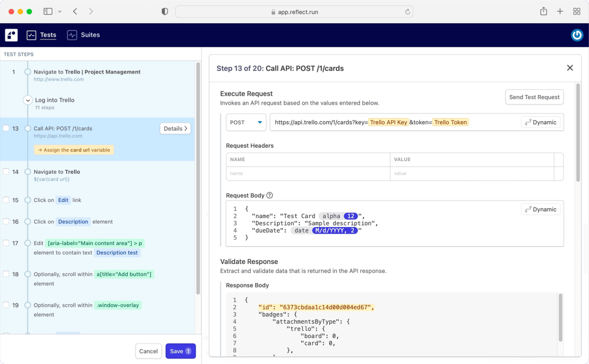Open a new Safari tab with plus
The height and width of the screenshot is (364, 589).
pyautogui.click(x=560, y=11)
